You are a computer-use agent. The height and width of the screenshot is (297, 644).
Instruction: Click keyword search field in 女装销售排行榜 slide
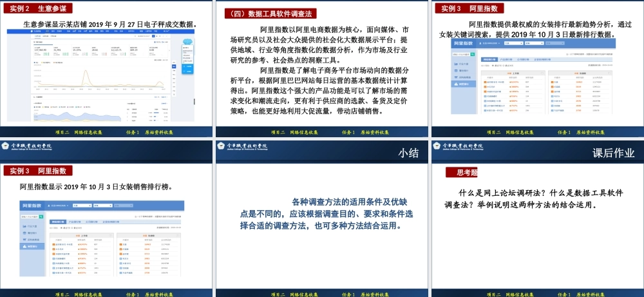point(30,217)
